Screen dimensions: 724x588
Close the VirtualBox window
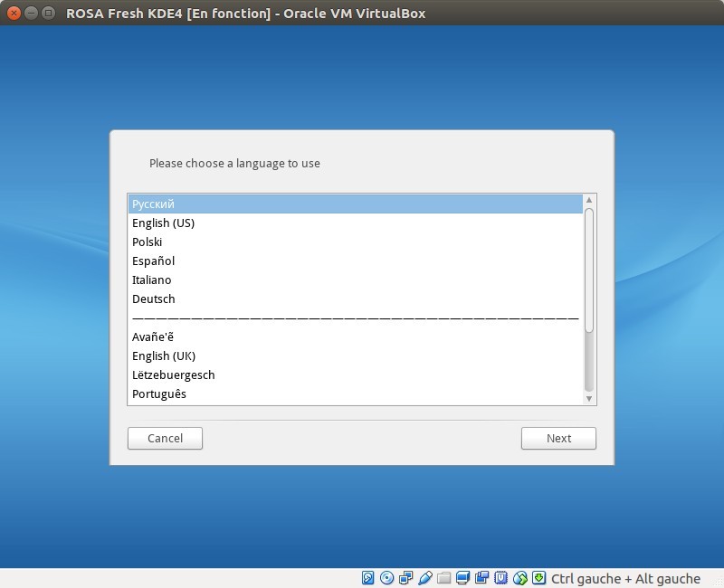[x=14, y=13]
